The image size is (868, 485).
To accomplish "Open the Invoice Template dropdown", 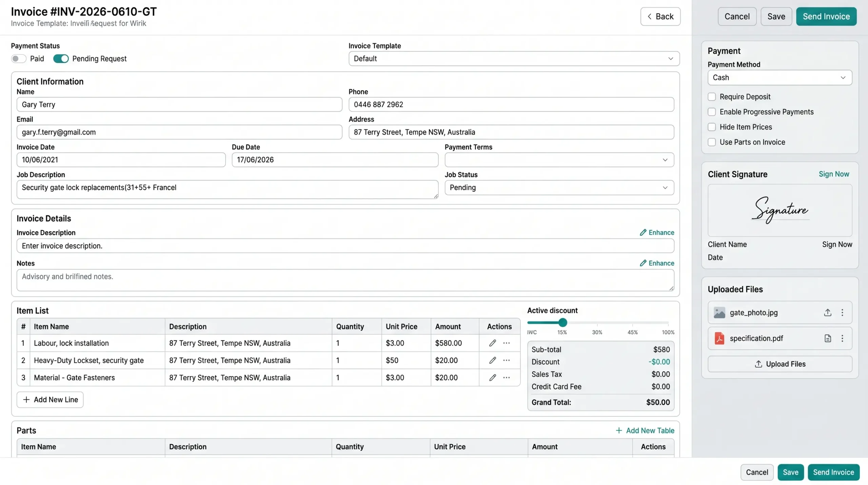I will click(x=514, y=59).
